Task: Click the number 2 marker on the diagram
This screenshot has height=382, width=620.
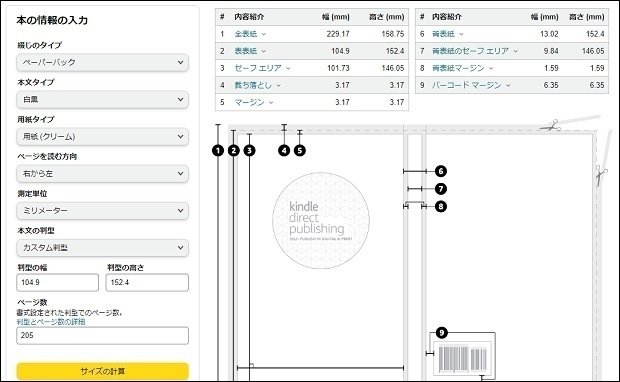Action: pos(234,150)
